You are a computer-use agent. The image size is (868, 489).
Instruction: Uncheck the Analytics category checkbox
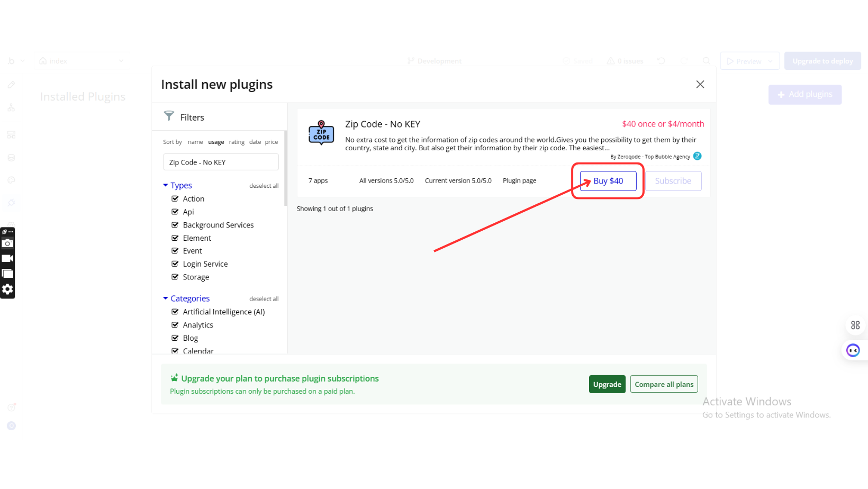(175, 325)
